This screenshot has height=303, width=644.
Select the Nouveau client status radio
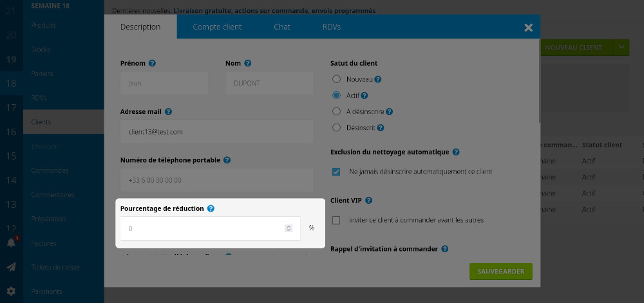point(336,79)
